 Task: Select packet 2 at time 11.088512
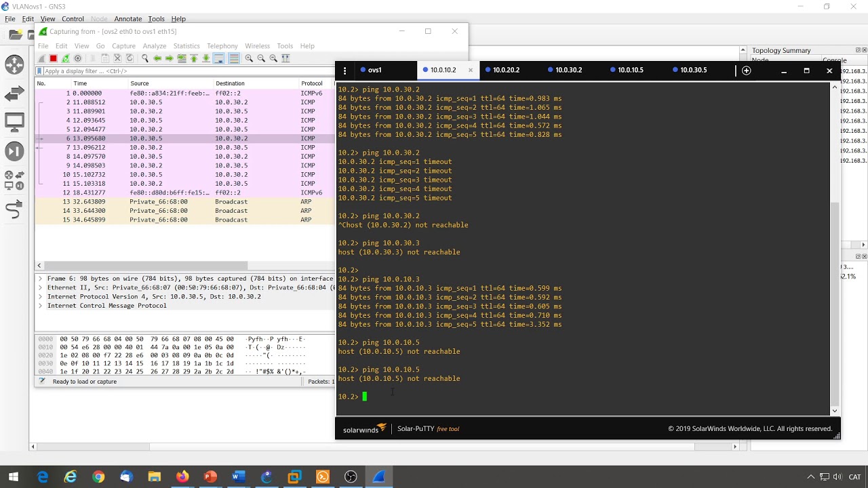[x=184, y=102]
